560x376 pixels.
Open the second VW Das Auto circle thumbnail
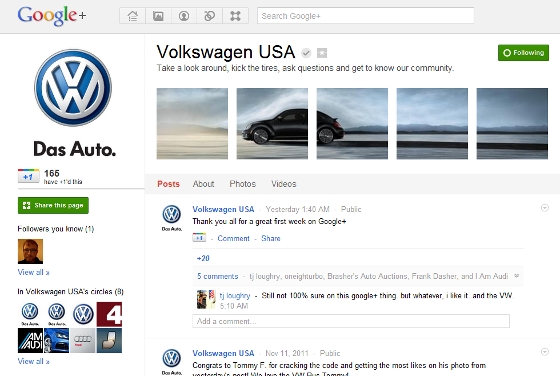[56, 314]
